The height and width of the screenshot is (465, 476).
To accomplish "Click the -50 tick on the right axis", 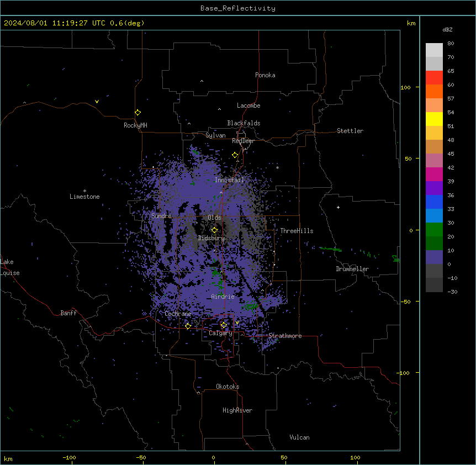I will tap(405, 302).
